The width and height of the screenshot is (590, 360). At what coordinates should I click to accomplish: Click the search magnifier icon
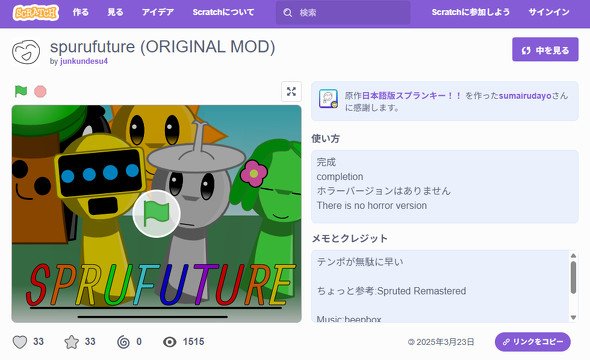pos(287,13)
